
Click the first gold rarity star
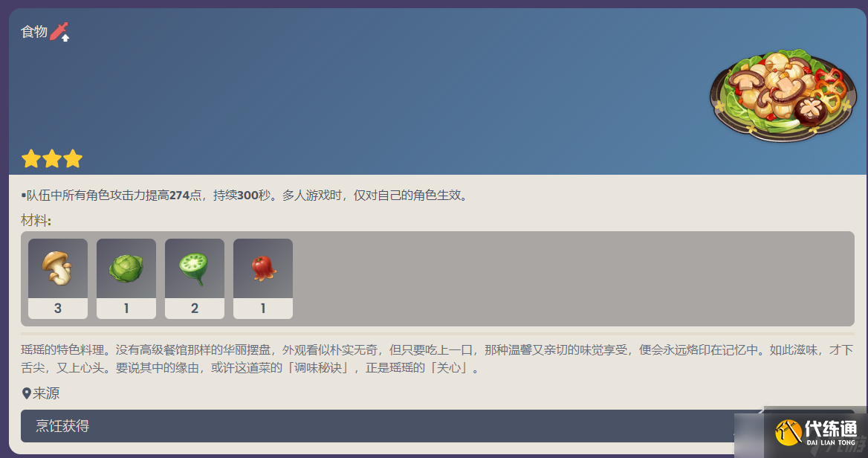(x=31, y=159)
